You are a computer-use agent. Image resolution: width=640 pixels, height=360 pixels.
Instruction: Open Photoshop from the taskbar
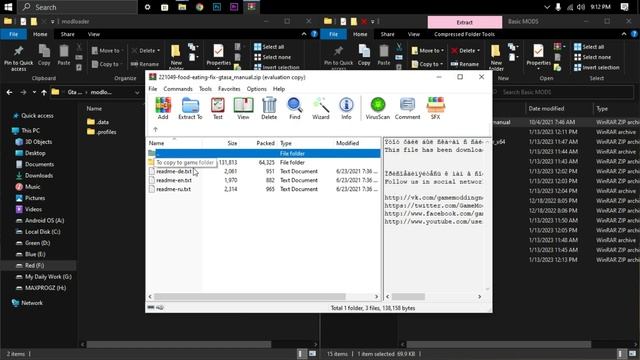[217, 7]
